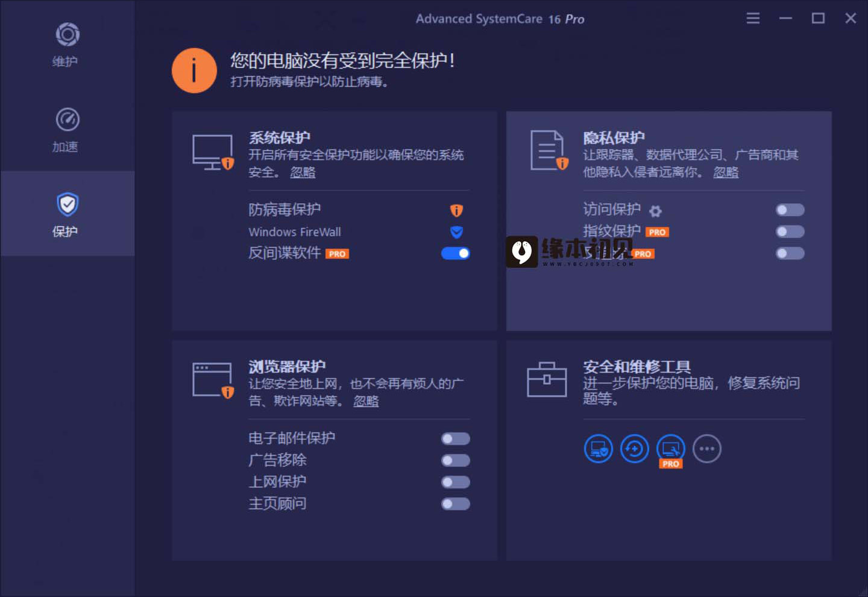Click the 安全和维修工具 toolbox icon

coord(547,379)
